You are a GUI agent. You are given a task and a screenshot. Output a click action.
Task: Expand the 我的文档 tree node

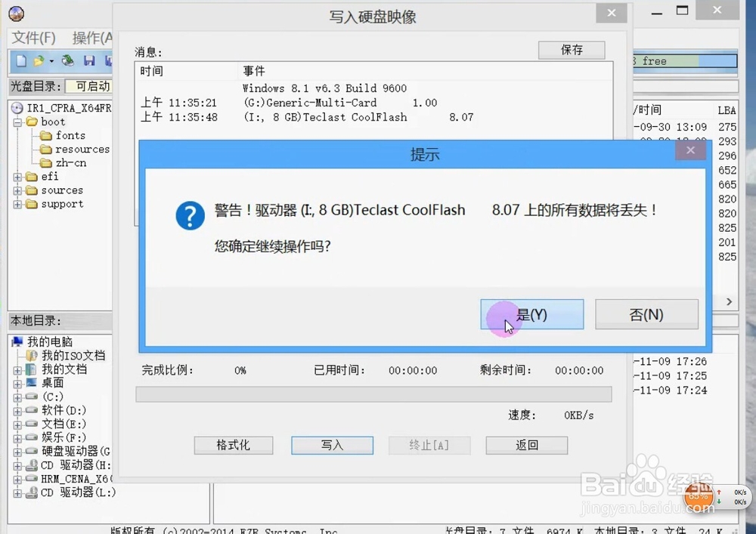point(18,370)
